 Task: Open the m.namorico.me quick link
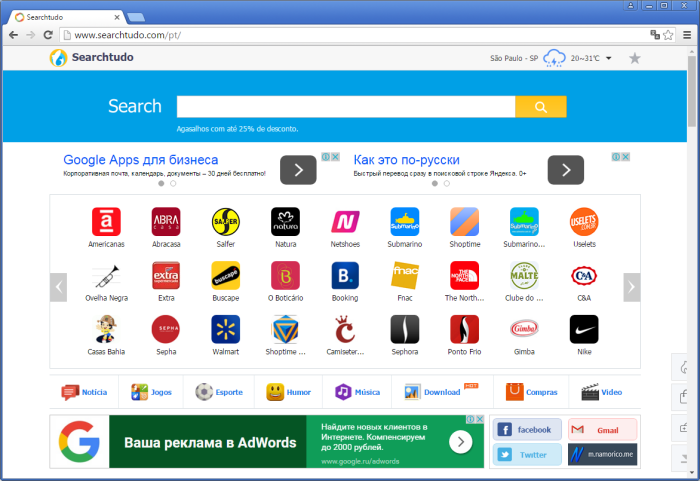click(603, 455)
